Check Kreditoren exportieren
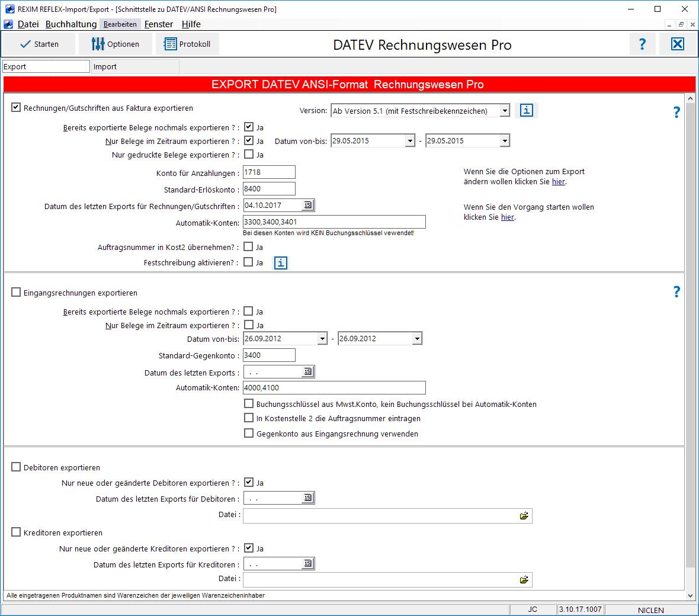This screenshot has width=699, height=616. [16, 532]
